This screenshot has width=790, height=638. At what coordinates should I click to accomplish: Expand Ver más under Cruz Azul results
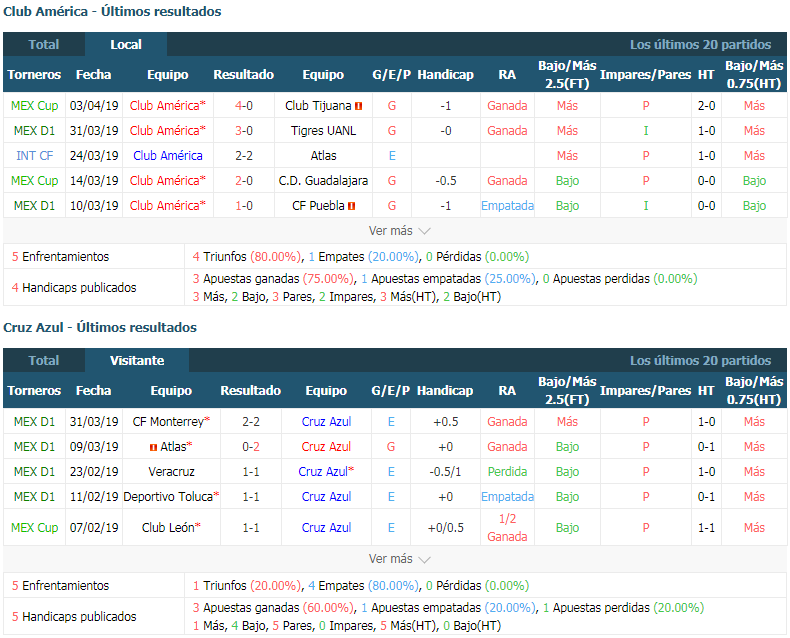[399, 559]
